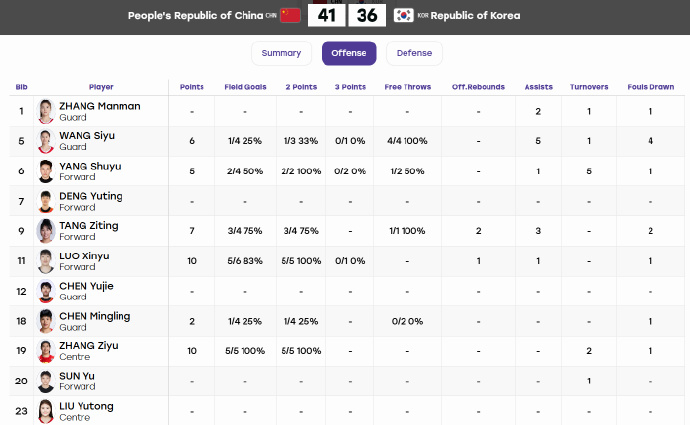690x425 pixels.
Task: Click Korea's score 36
Action: [367, 15]
